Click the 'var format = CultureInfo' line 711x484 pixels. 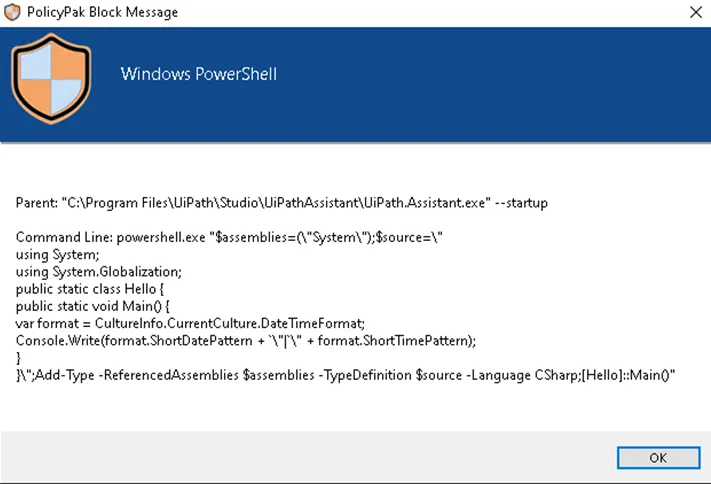coord(190,322)
